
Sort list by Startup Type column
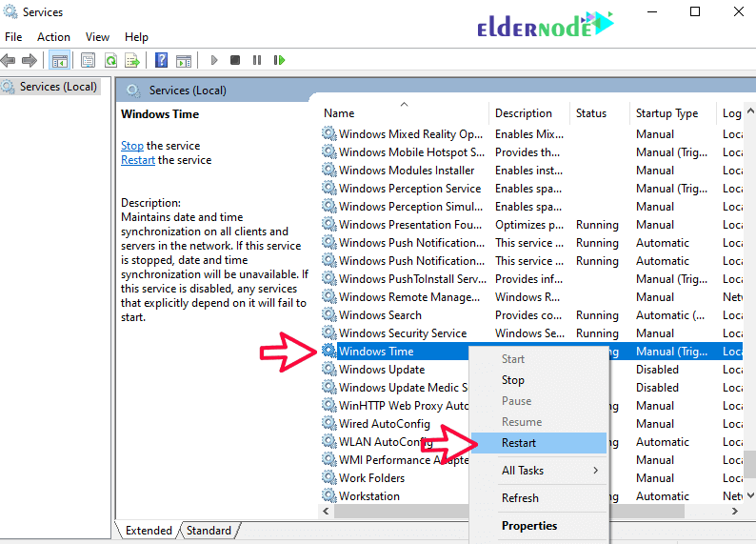[666, 113]
